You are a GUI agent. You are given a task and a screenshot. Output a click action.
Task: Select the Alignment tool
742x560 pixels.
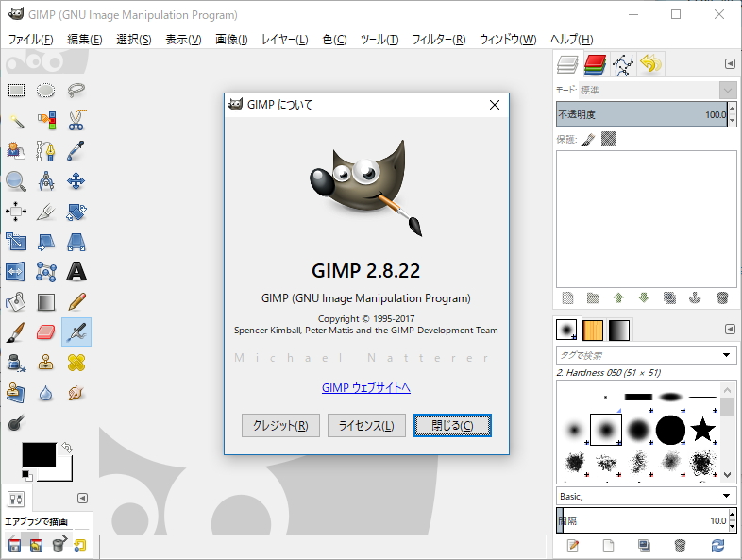16,212
